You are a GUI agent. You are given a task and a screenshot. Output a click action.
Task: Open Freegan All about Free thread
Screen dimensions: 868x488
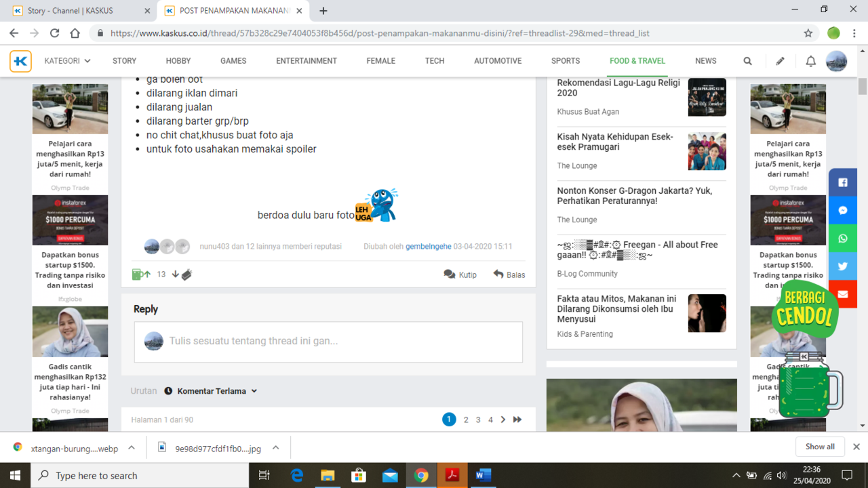(637, 250)
